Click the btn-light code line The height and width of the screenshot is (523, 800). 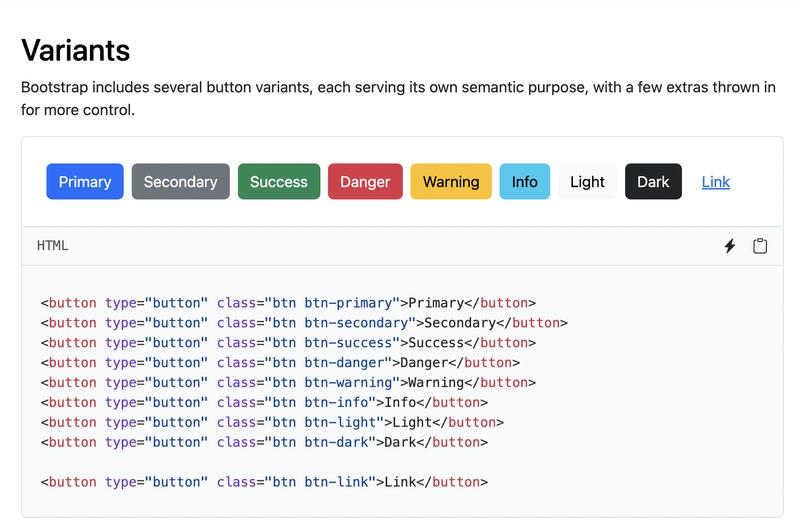click(x=272, y=422)
